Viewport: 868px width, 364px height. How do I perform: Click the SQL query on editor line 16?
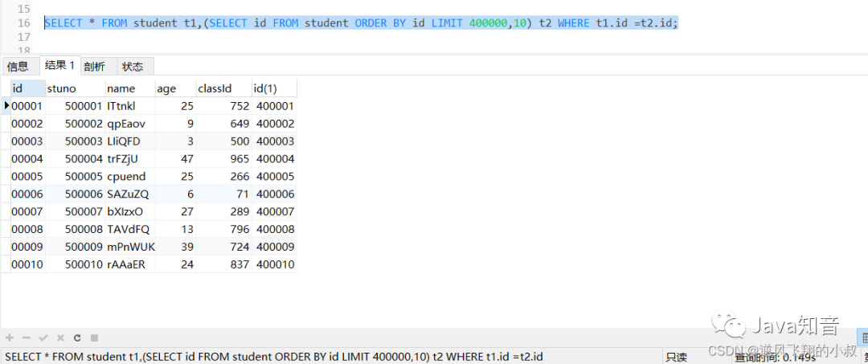[361, 23]
